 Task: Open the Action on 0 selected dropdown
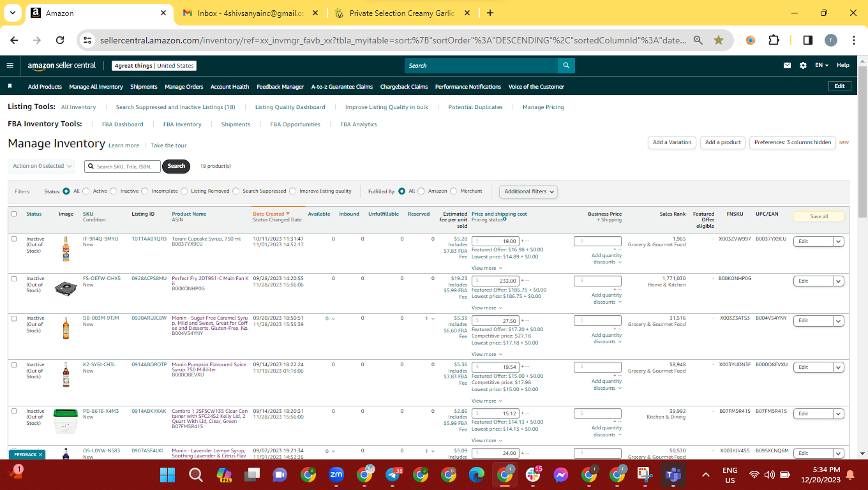(x=42, y=166)
